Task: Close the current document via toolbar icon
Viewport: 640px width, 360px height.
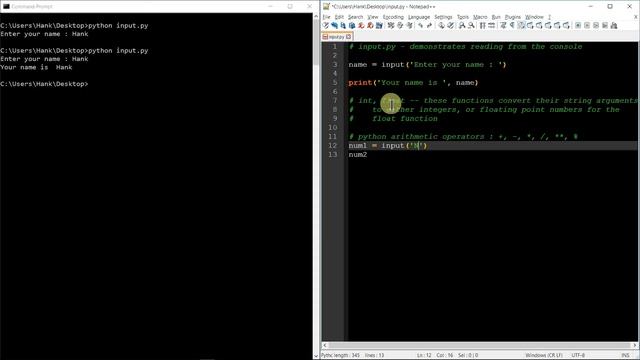Action: click(361, 25)
